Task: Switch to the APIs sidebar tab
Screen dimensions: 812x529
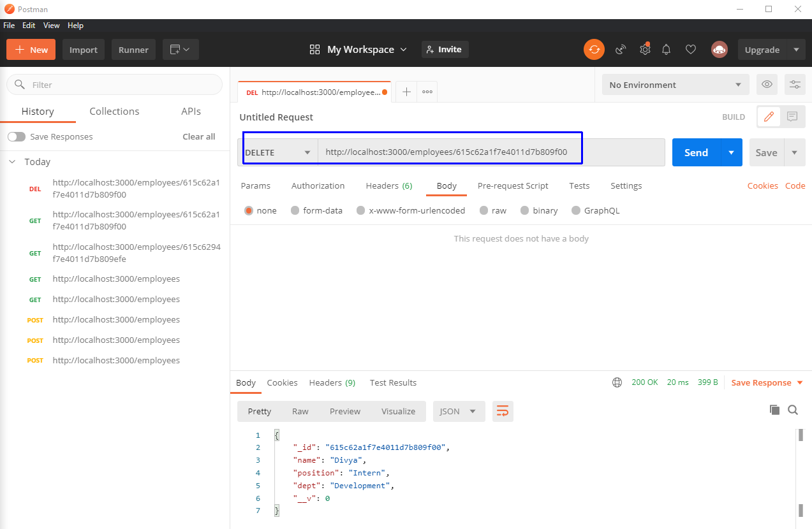Action: pyautogui.click(x=191, y=111)
